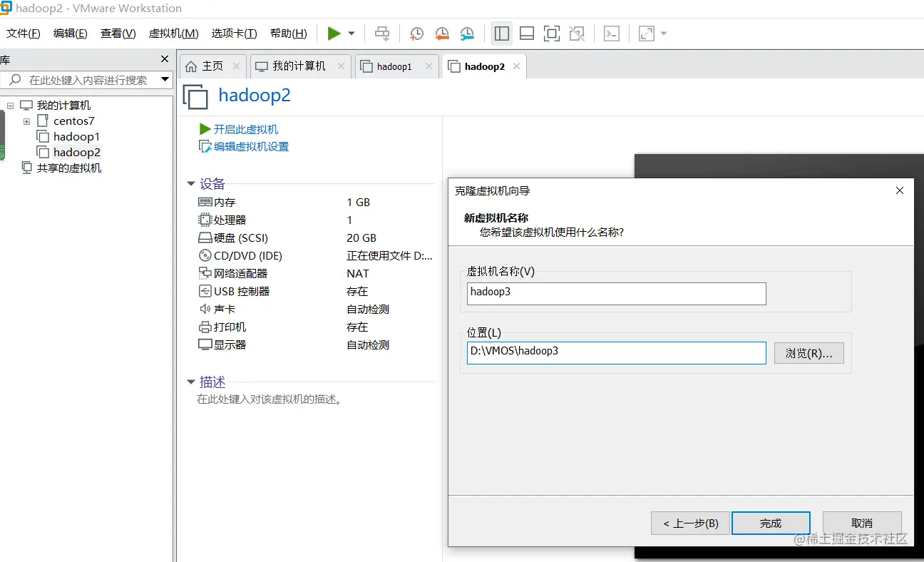Open the 文件(F) menu
The image size is (924, 562).
click(24, 34)
